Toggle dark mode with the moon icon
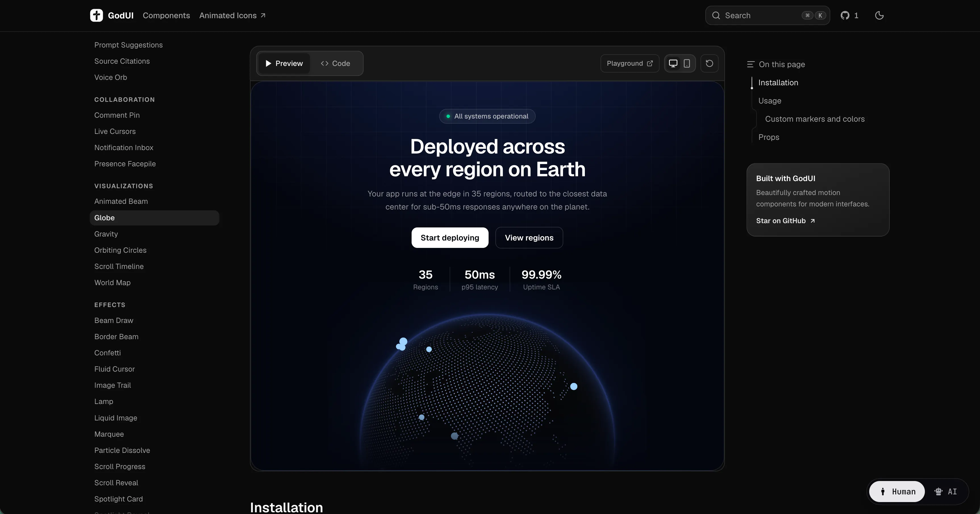The width and height of the screenshot is (980, 514). [x=879, y=15]
